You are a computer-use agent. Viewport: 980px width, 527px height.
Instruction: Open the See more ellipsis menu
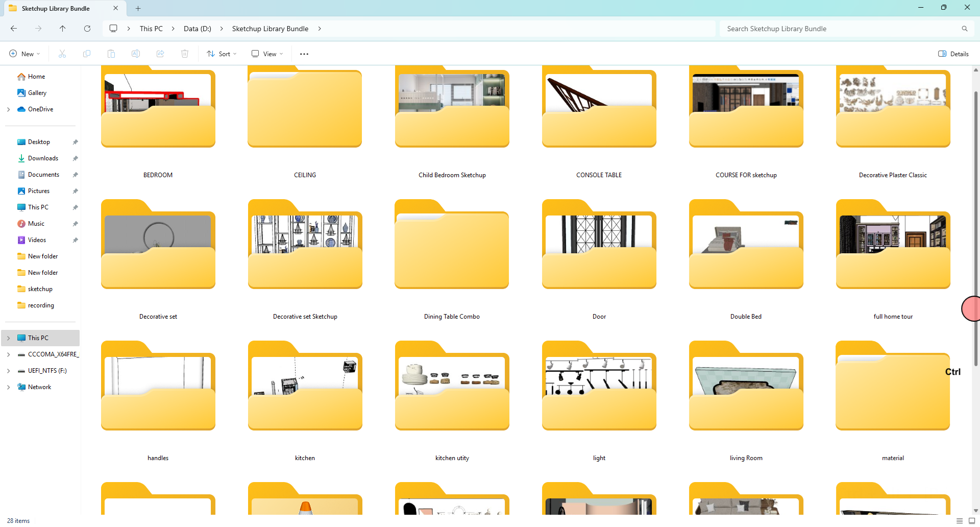(x=304, y=54)
